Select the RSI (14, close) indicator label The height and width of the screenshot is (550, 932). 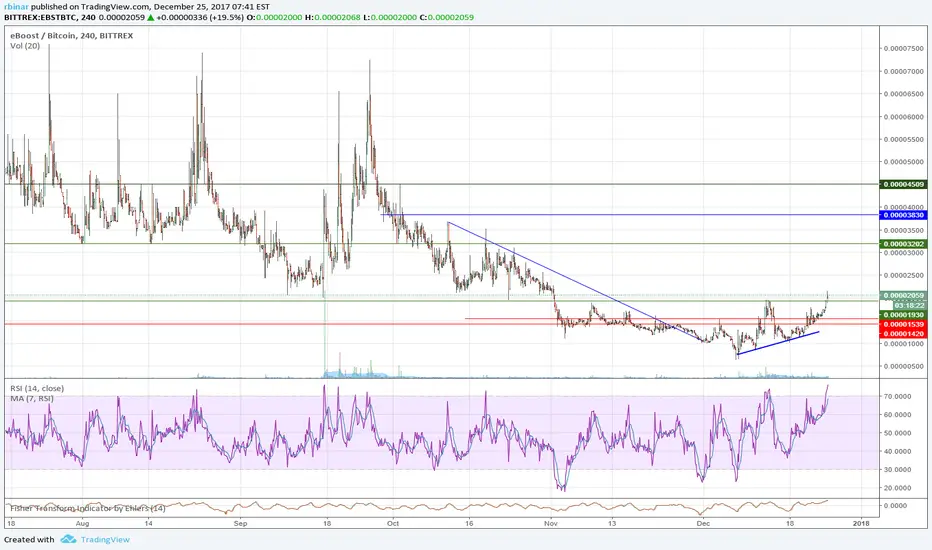[x=37, y=388]
